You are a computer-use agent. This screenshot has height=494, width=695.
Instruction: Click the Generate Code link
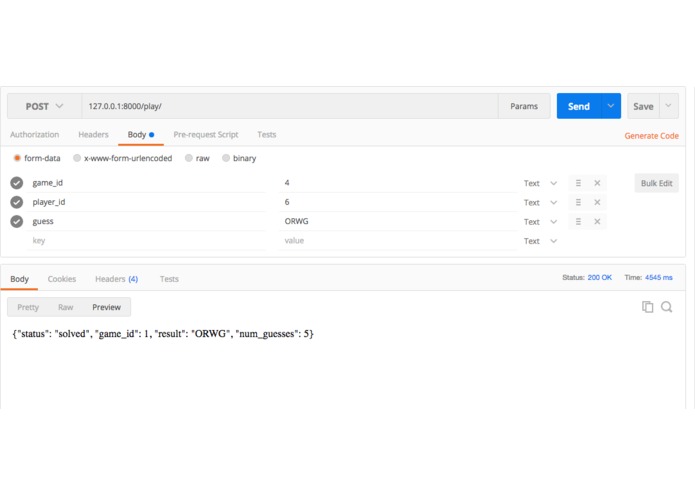tap(652, 136)
